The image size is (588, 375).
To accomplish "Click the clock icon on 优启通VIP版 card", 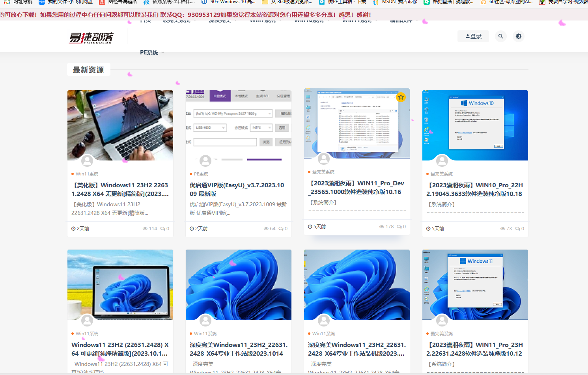I will [192, 229].
